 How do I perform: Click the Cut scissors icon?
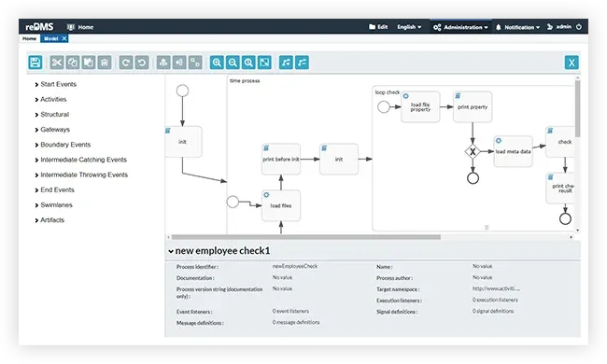coord(57,63)
